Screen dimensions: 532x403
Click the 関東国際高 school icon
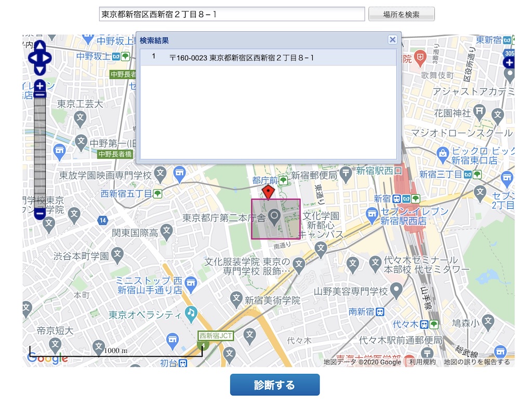166,232
